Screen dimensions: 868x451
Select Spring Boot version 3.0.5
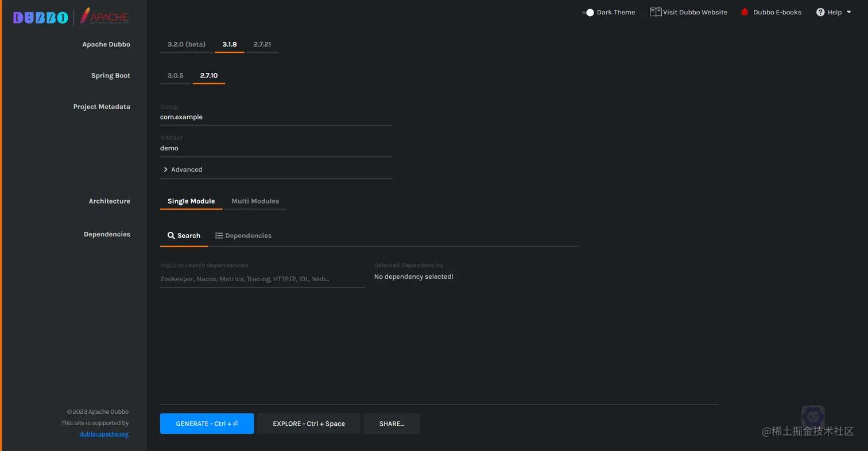(175, 75)
